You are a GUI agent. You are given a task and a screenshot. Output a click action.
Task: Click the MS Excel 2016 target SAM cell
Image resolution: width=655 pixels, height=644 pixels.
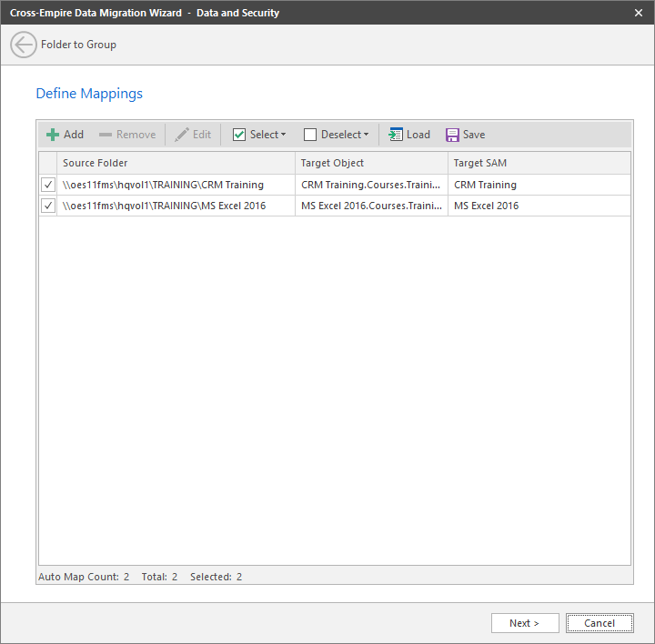(x=539, y=206)
